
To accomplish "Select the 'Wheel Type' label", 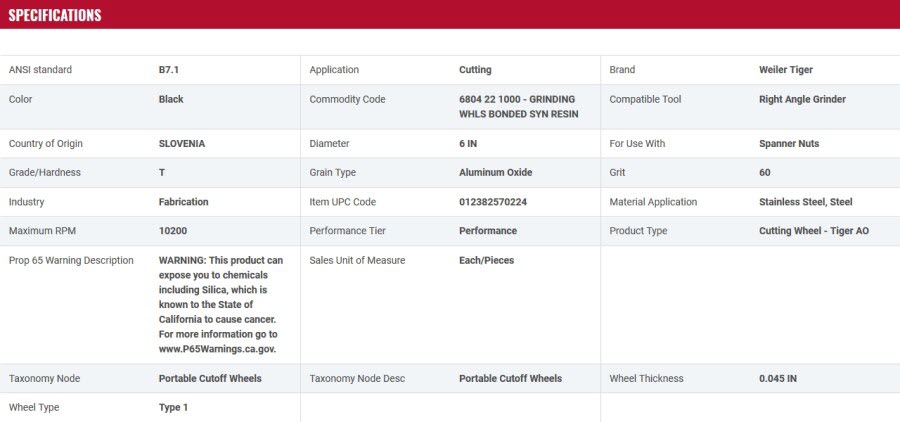I will (x=34, y=408).
